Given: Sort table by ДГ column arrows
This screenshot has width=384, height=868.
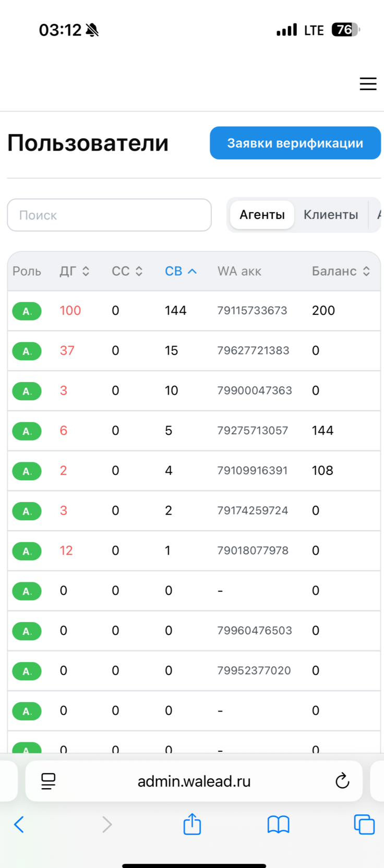Looking at the screenshot, I should pyautogui.click(x=86, y=271).
